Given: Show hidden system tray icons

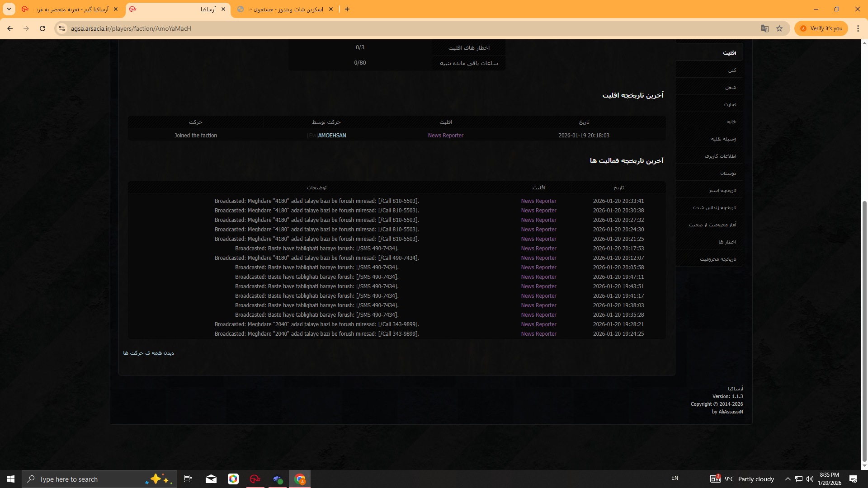Looking at the screenshot, I should pyautogui.click(x=788, y=479).
